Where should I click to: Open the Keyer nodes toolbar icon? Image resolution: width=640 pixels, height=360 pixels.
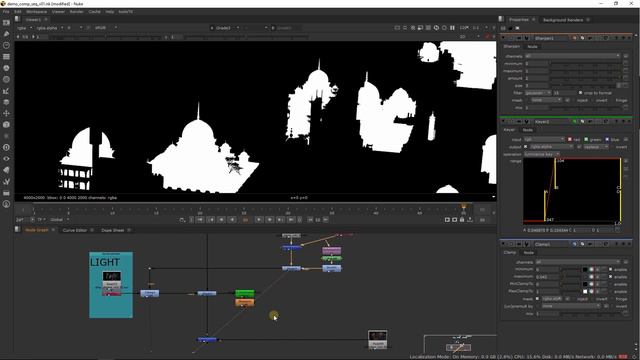6,91
